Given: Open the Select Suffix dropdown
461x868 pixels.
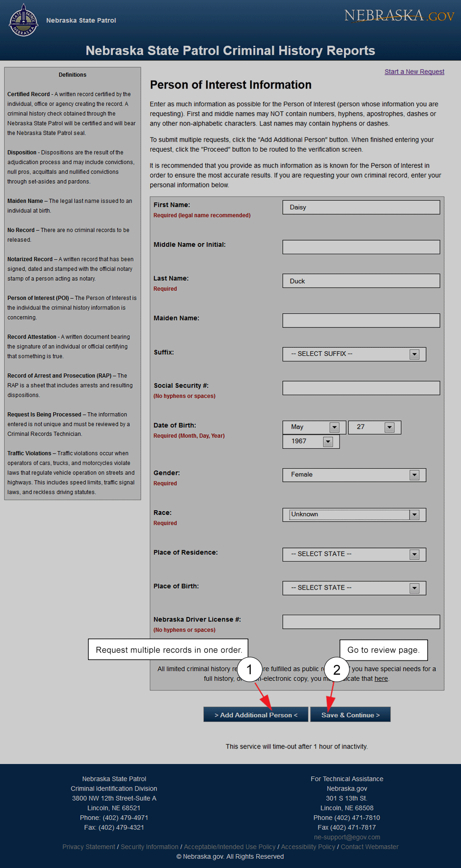Looking at the screenshot, I should [354, 354].
